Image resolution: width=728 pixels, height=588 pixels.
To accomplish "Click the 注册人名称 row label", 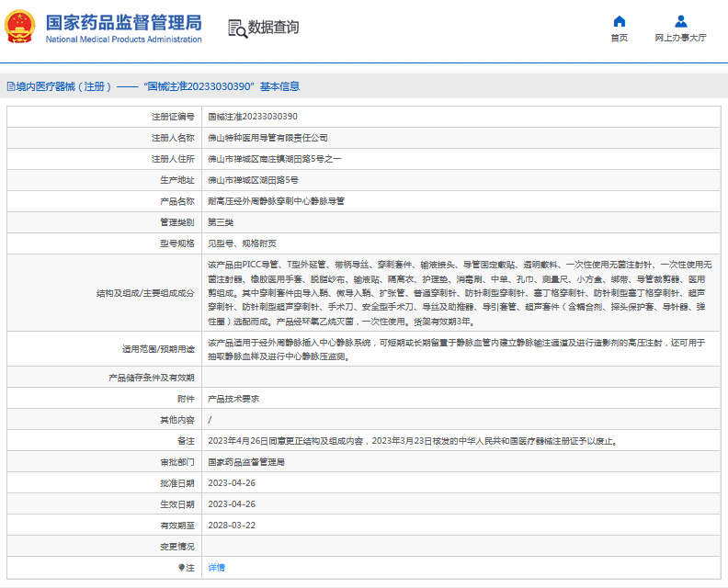I will 173,138.
